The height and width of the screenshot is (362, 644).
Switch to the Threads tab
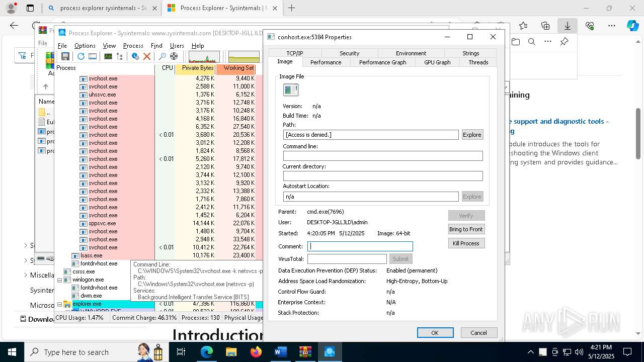coord(478,62)
